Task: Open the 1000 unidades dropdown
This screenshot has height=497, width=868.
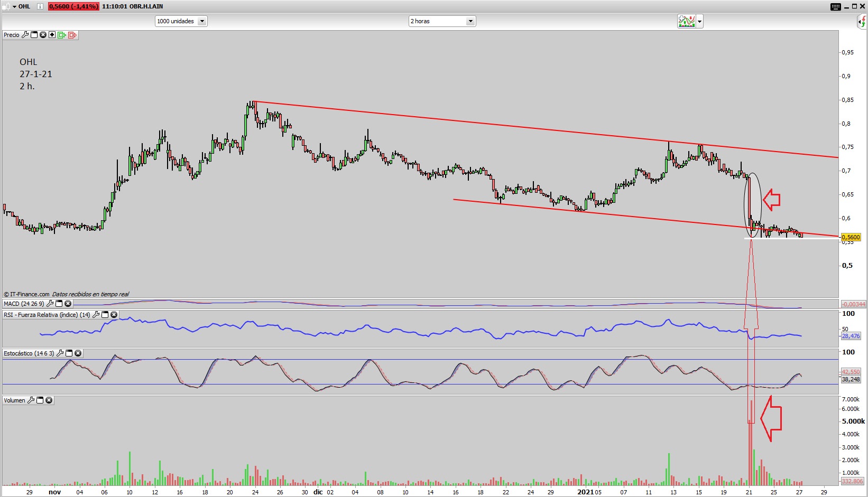Action: (x=181, y=21)
